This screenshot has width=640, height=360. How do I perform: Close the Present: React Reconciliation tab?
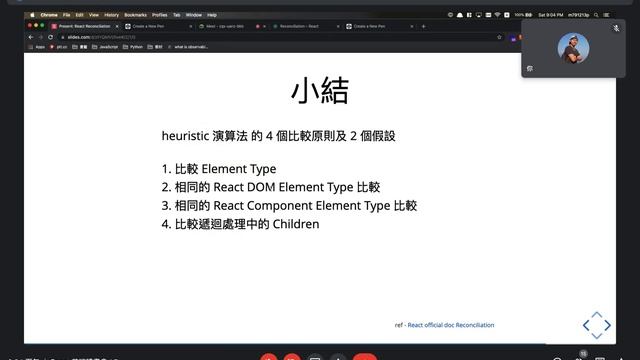(x=117, y=26)
